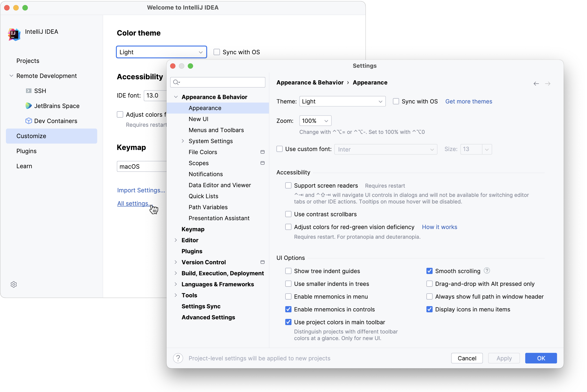This screenshot has width=587, height=392.
Task: Enable Always show full path in window header
Action: click(x=429, y=297)
